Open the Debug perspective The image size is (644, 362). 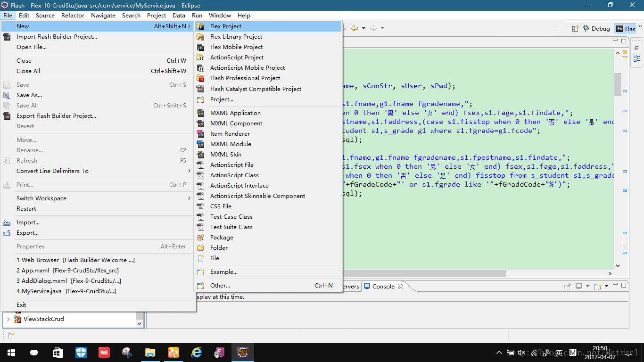point(596,28)
